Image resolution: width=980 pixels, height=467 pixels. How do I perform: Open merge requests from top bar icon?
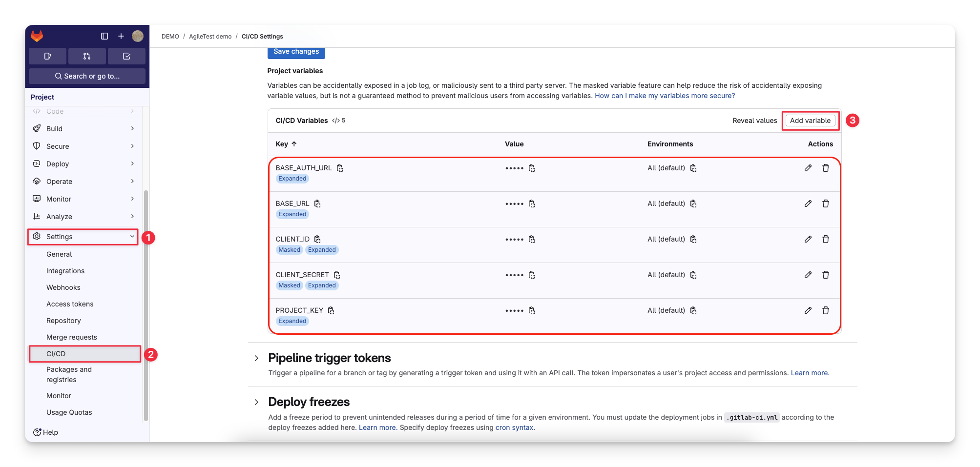(x=86, y=56)
